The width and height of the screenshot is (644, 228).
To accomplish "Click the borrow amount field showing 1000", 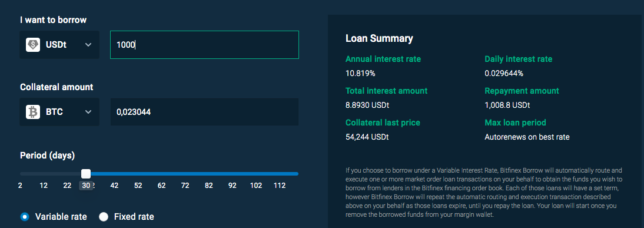I will coord(204,45).
